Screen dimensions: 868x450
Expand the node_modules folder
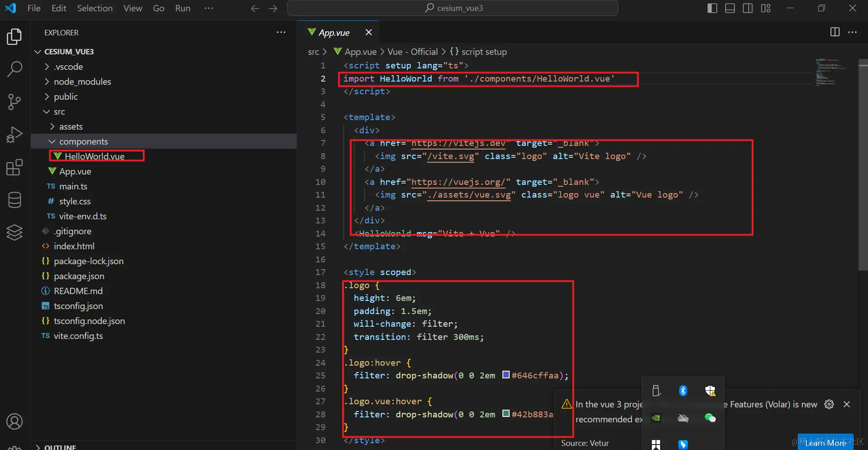[x=47, y=82]
